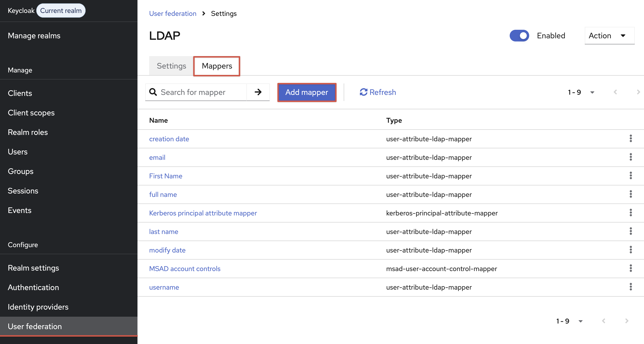The height and width of the screenshot is (344, 644).
Task: Open the modify date mapper link
Action: point(167,250)
